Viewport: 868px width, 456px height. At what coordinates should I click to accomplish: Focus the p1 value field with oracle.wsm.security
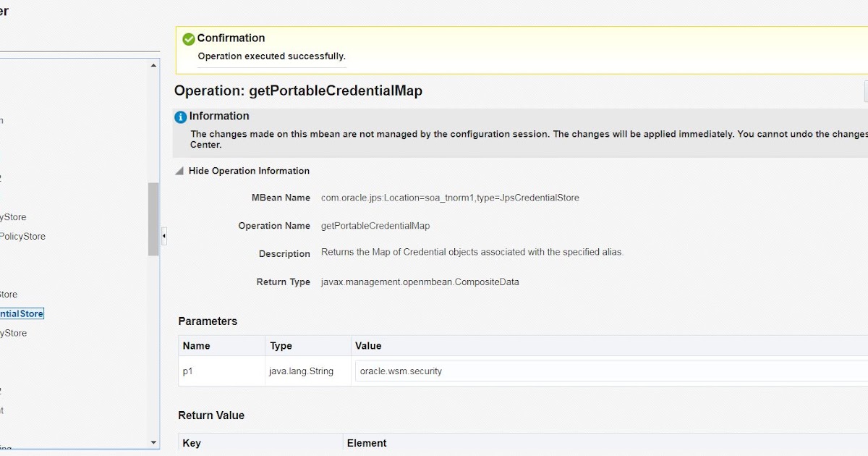pos(608,371)
